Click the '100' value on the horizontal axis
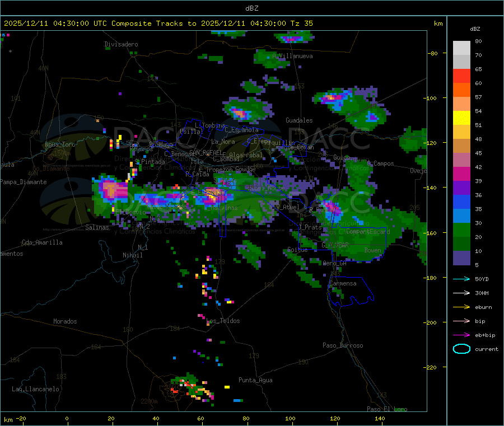This screenshot has width=504, height=426. (290, 418)
